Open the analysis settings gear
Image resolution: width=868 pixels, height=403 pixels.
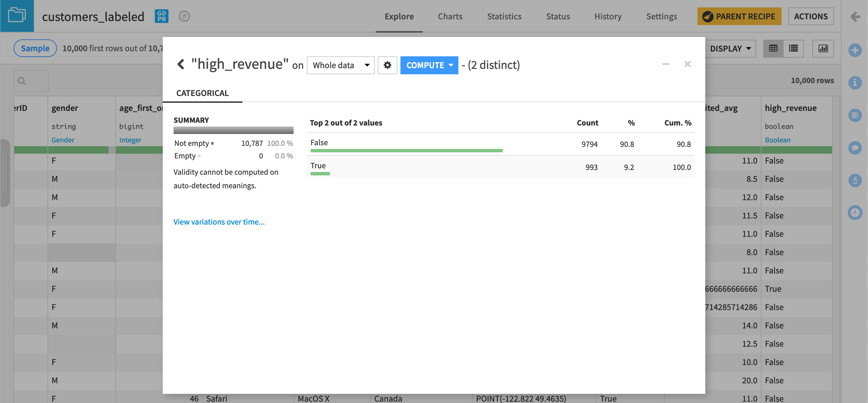(387, 65)
